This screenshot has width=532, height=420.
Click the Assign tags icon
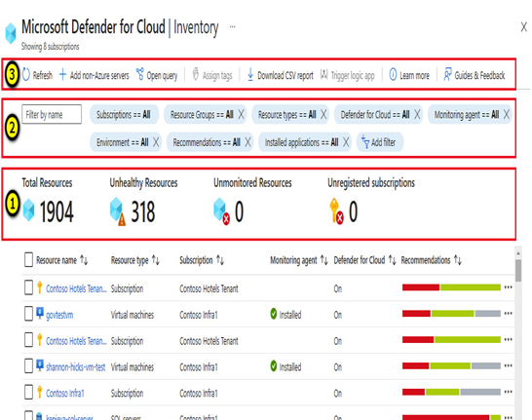click(196, 74)
